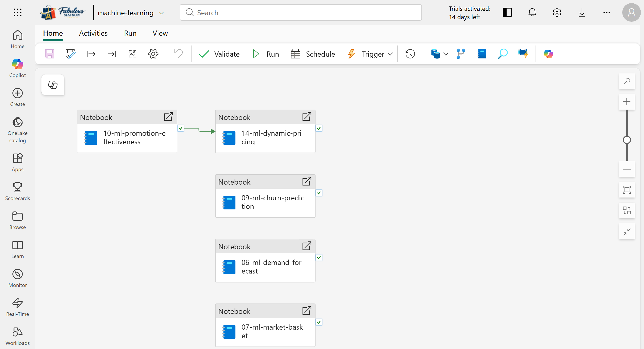Open OneLake catalog in sidebar
This screenshot has width=644, height=349.
18,130
